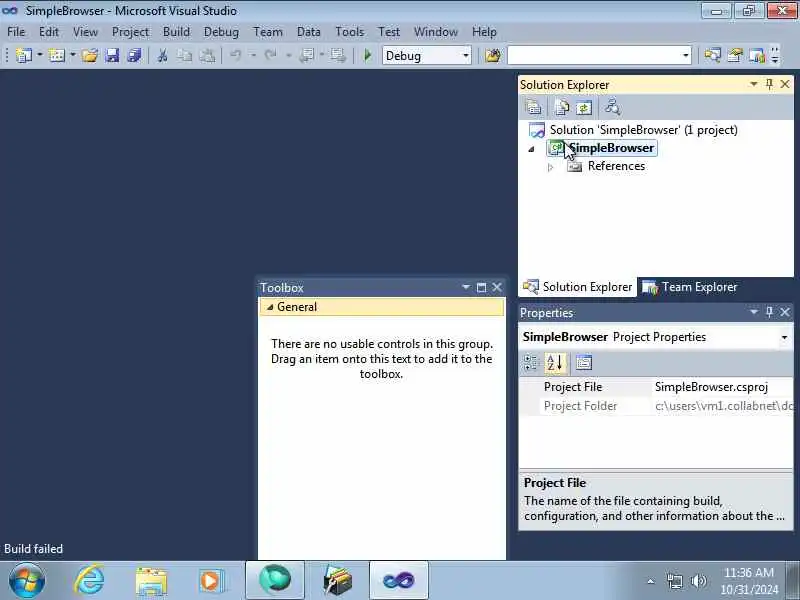Save the current item with the floppy icon
The width and height of the screenshot is (800, 600).
[x=112, y=55]
